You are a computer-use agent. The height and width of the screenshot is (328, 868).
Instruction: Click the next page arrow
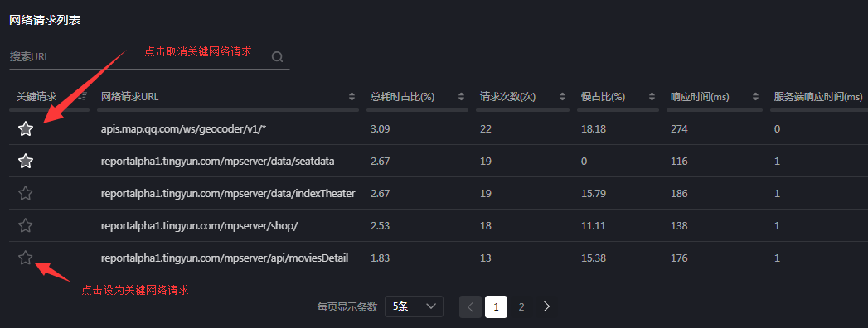547,306
